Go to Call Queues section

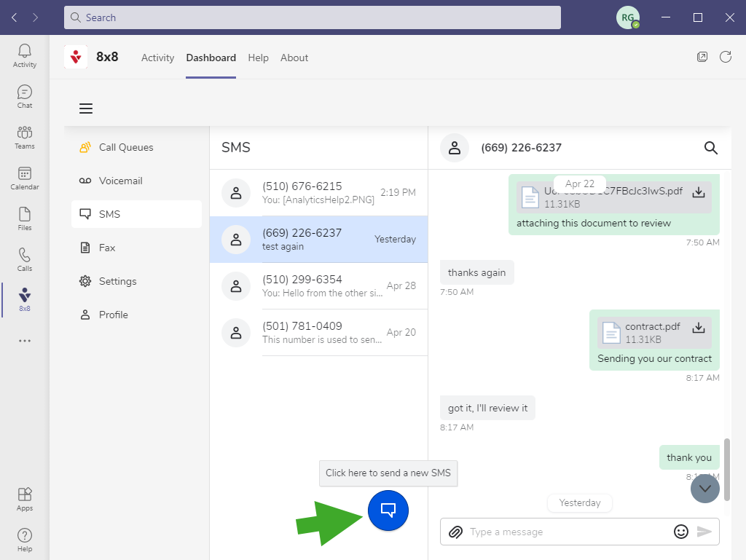(125, 147)
